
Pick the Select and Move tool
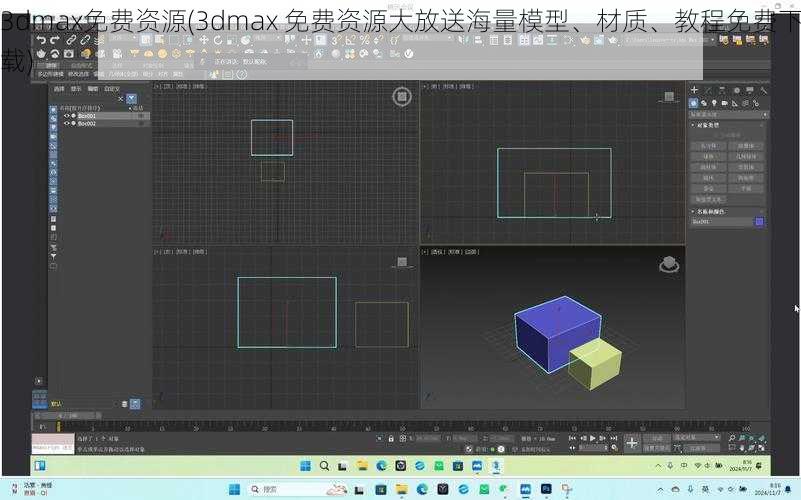[x=204, y=40]
